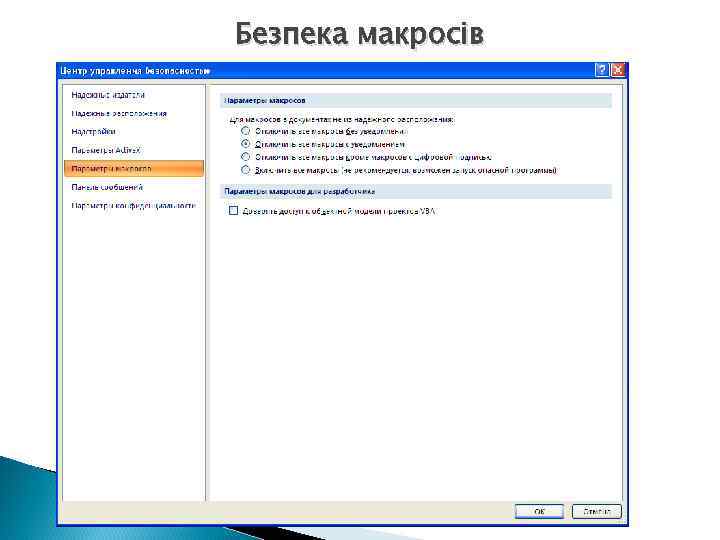The width and height of the screenshot is (720, 540).
Task: Click the Центр управления безопасностью title
Action: (135, 71)
